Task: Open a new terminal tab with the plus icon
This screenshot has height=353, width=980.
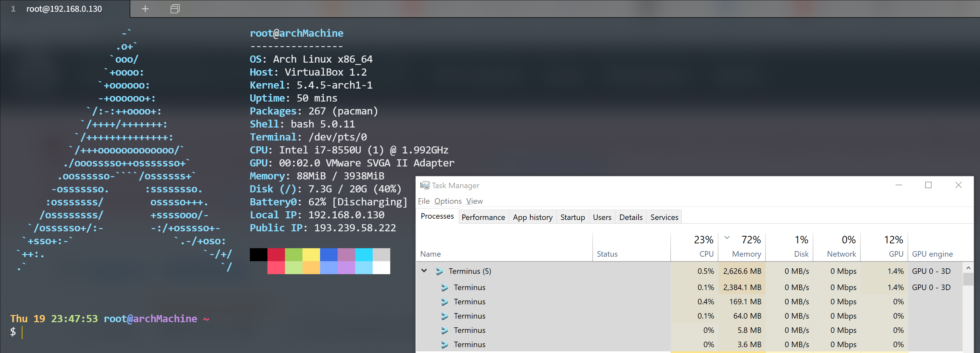Action: click(x=145, y=9)
